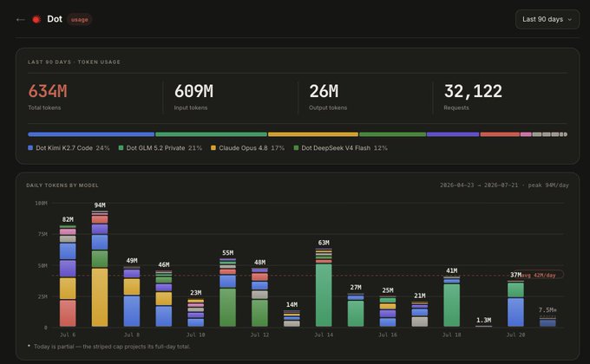
Task: Click the 14M bar in the chart
Action: (x=292, y=318)
